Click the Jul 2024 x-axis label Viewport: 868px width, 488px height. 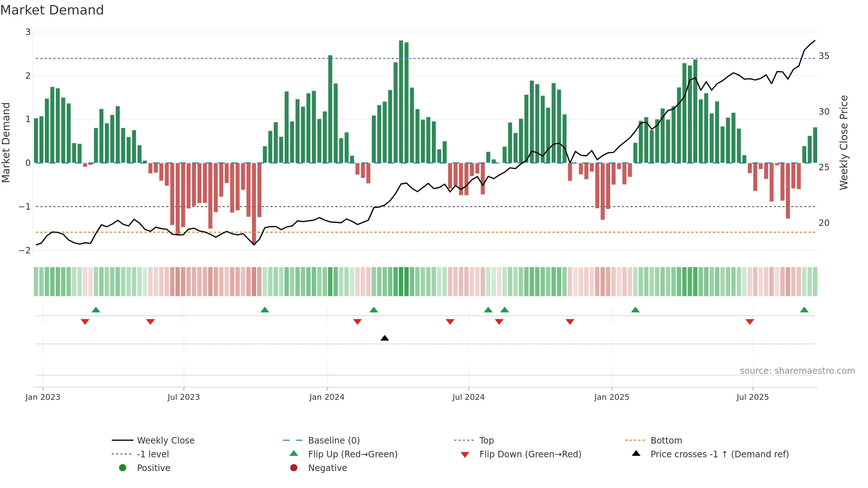[x=469, y=397]
